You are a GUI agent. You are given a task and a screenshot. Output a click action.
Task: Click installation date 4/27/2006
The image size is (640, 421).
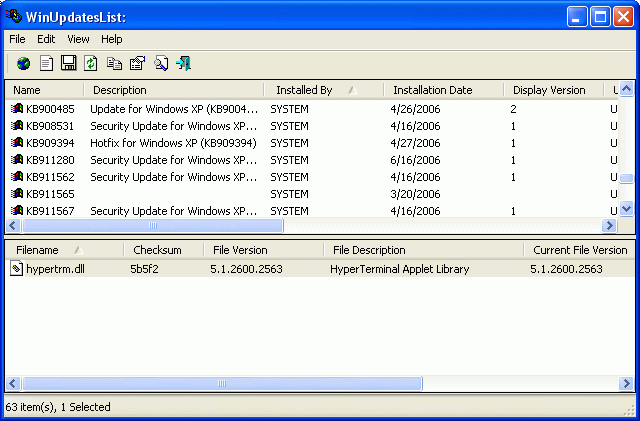[415, 143]
